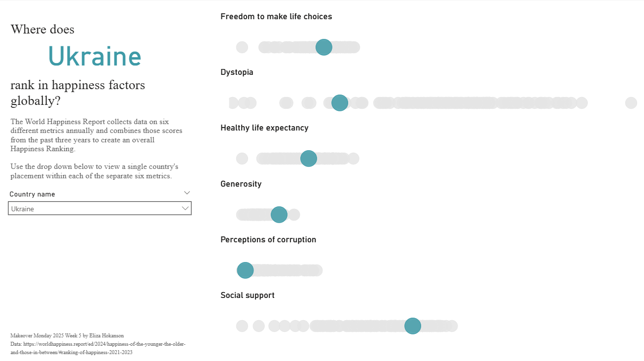Select Ukraine's teal dot in Dystopia chart
The width and height of the screenshot is (644, 361).
coord(340,103)
